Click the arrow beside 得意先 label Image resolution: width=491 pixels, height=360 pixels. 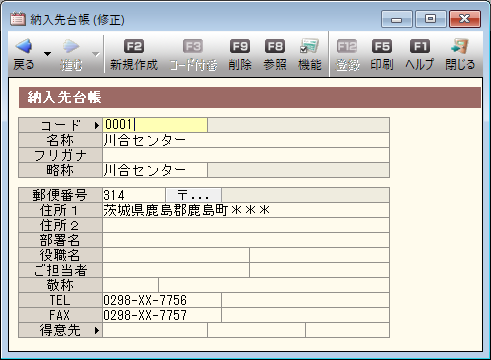coord(97,330)
